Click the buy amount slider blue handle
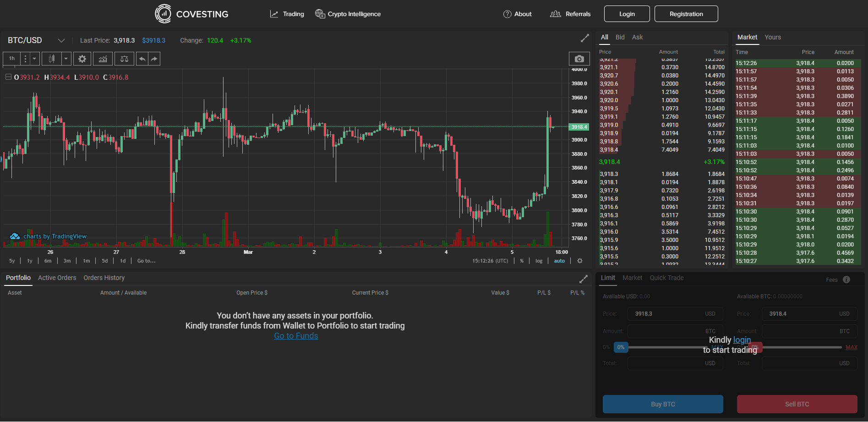The image size is (868, 422). click(x=621, y=347)
